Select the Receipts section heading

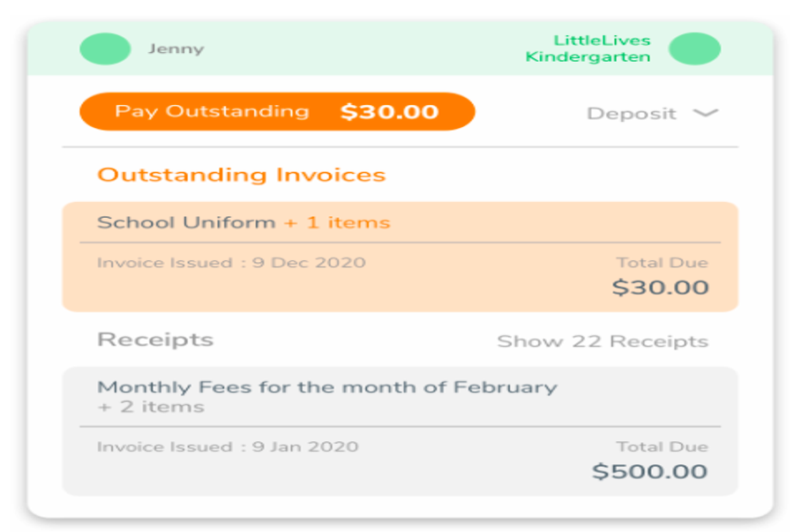coord(155,340)
